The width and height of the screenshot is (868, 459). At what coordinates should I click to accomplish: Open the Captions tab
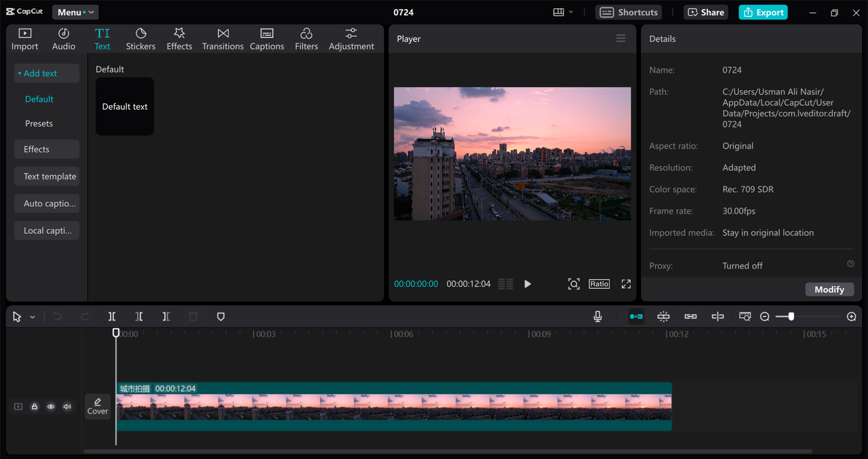[267, 39]
